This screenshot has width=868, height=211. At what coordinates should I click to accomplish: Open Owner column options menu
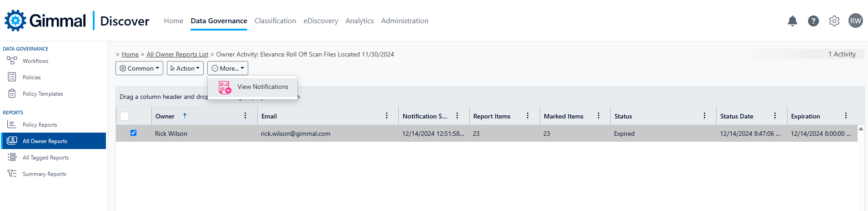(245, 116)
